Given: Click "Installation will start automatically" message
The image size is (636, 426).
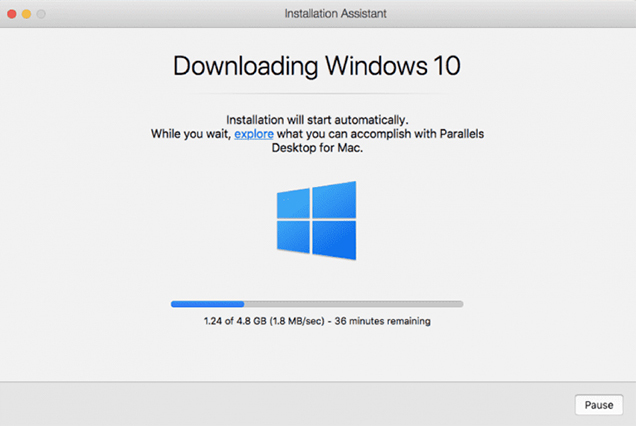Looking at the screenshot, I should 317,118.
